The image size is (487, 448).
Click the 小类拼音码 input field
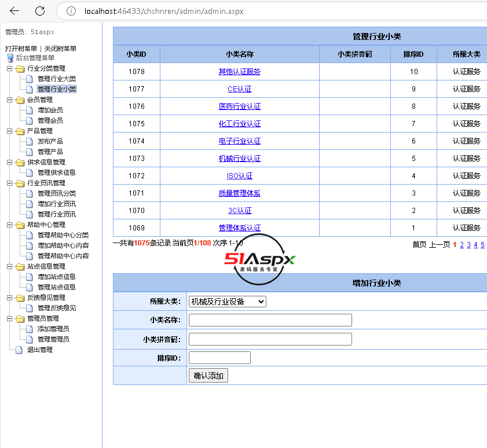coord(270,339)
